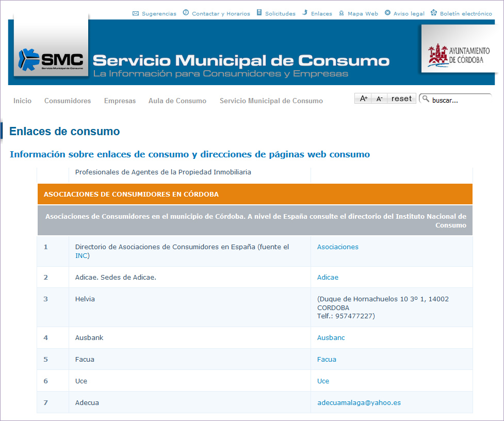This screenshot has height=421, width=504.
Task: Select the Adecua name cell
Action: [190, 402]
